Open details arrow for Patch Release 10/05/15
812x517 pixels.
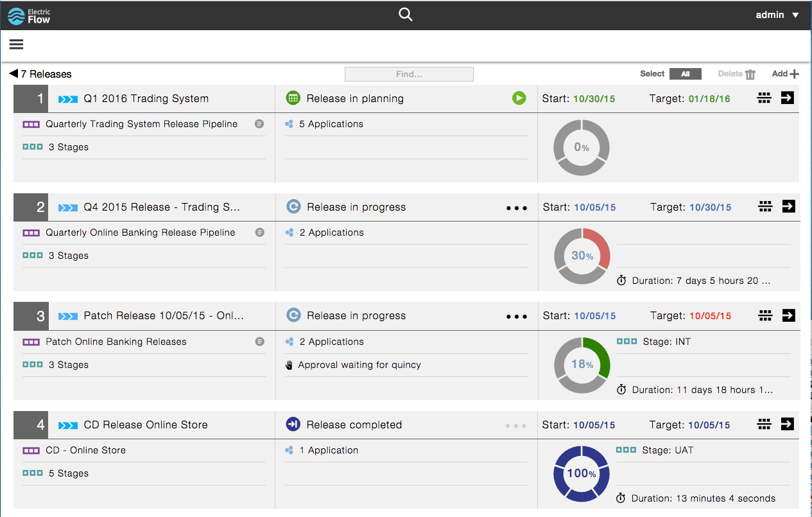pos(788,315)
